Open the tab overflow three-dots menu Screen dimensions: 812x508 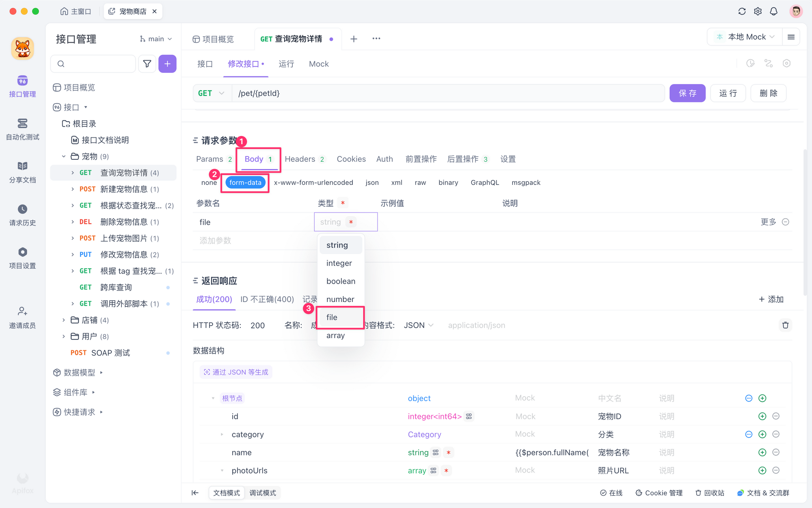[376, 39]
